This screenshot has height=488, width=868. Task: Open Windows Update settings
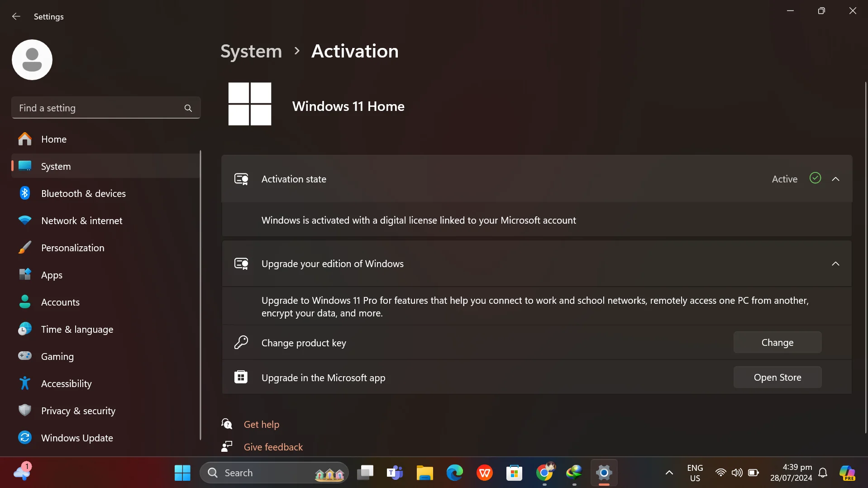(106, 438)
